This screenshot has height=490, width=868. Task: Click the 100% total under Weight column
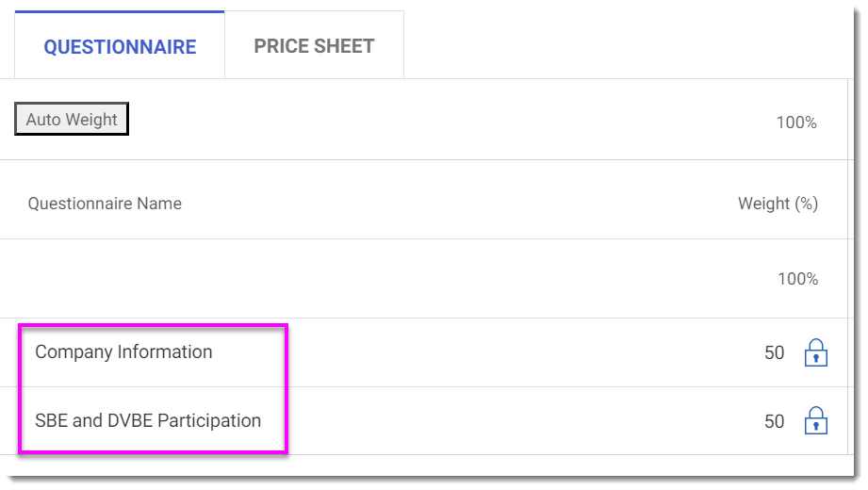point(796,279)
